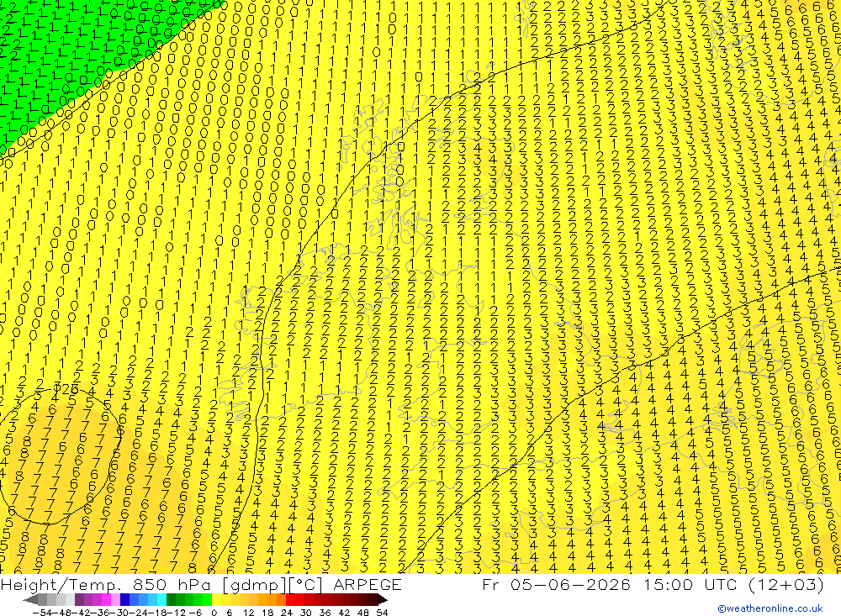Select the dark green swatch near -12
Screen dimensions: 841x616
pyautogui.click(x=171, y=599)
